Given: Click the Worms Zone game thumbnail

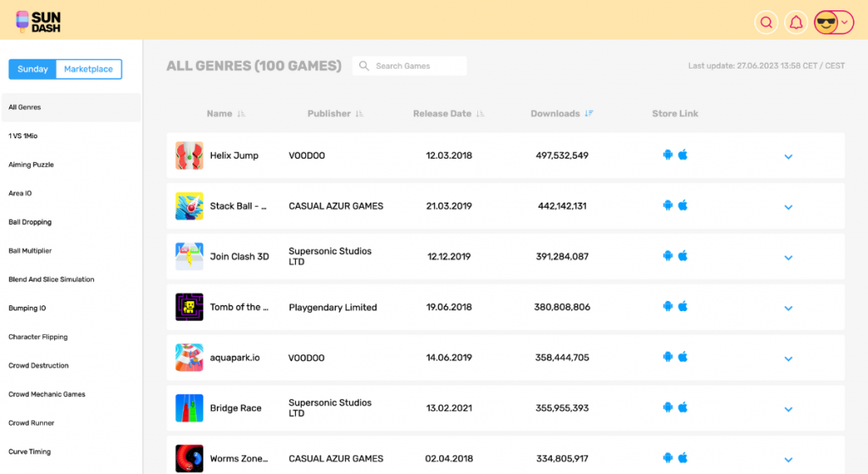Looking at the screenshot, I should pyautogui.click(x=189, y=458).
